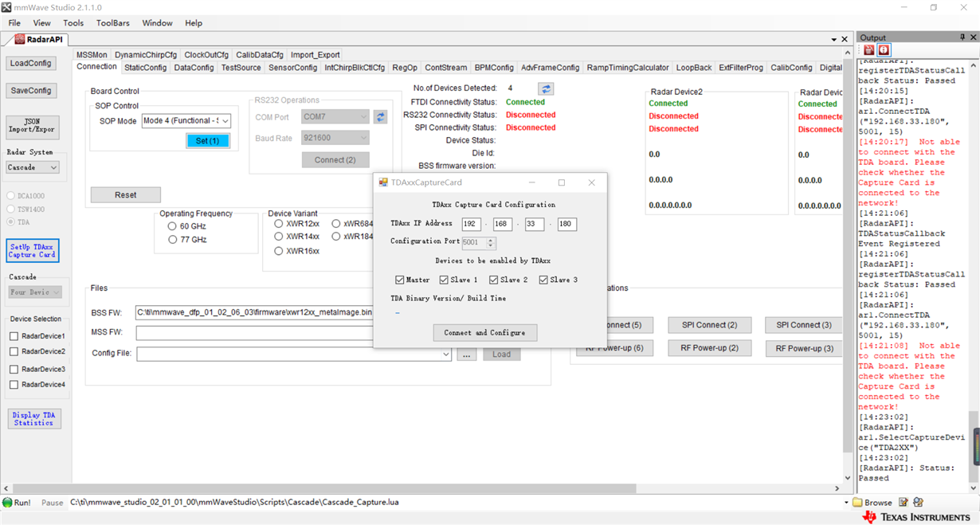Select the TDA capture option

pos(11,222)
